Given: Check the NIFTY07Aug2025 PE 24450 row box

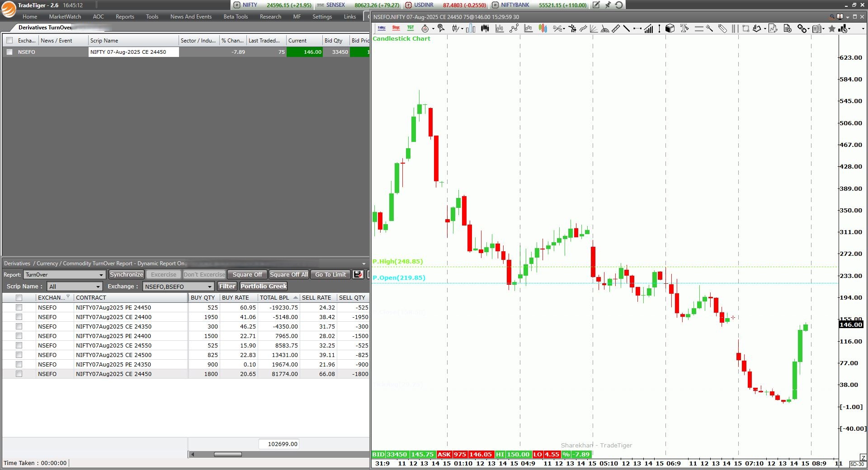Looking at the screenshot, I should (x=19, y=307).
